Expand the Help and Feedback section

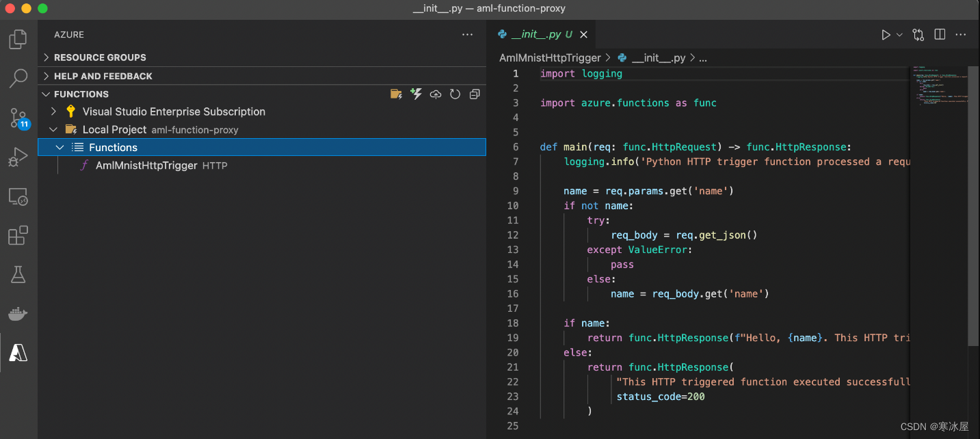pos(103,76)
